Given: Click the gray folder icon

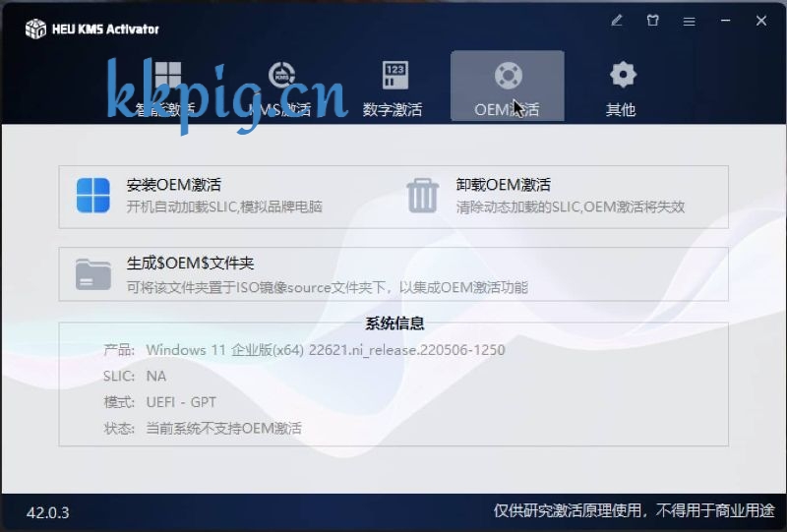Looking at the screenshot, I should pyautogui.click(x=93, y=274).
